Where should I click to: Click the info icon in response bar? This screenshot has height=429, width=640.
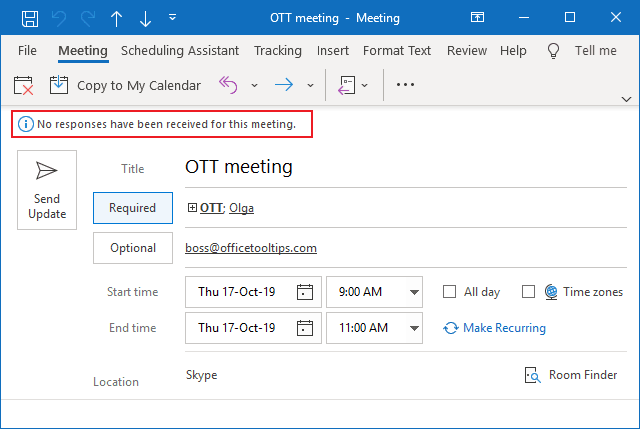click(x=26, y=124)
